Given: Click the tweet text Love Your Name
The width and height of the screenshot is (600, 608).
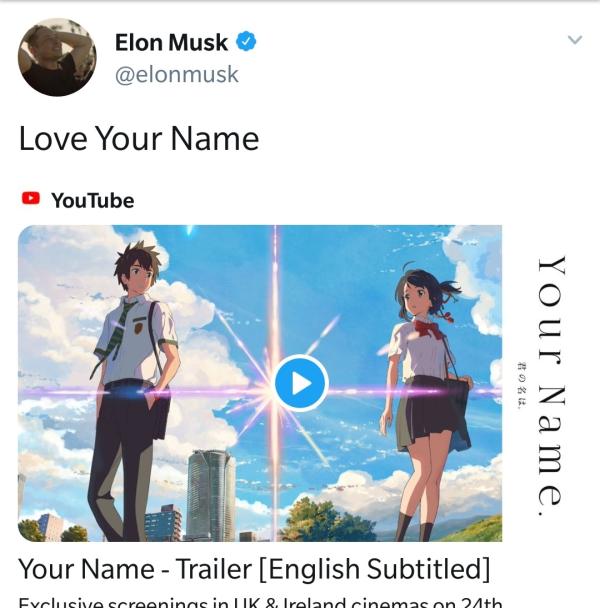Looking at the screenshot, I should [139, 139].
